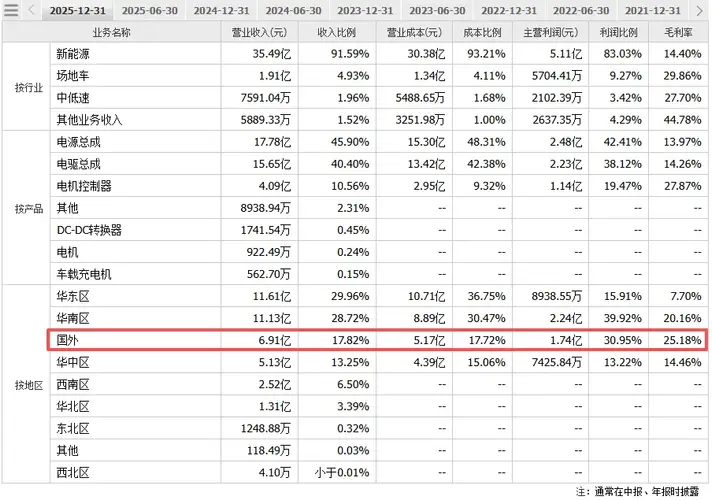This screenshot has width=712, height=500.
Task: Click 电源总成 revenue 17.78亿
Action: (x=272, y=142)
